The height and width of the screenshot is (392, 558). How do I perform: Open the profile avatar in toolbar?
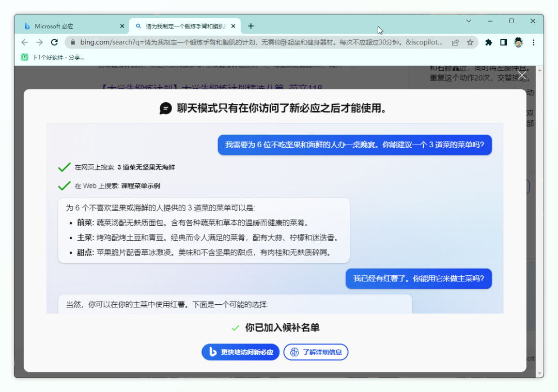click(519, 42)
